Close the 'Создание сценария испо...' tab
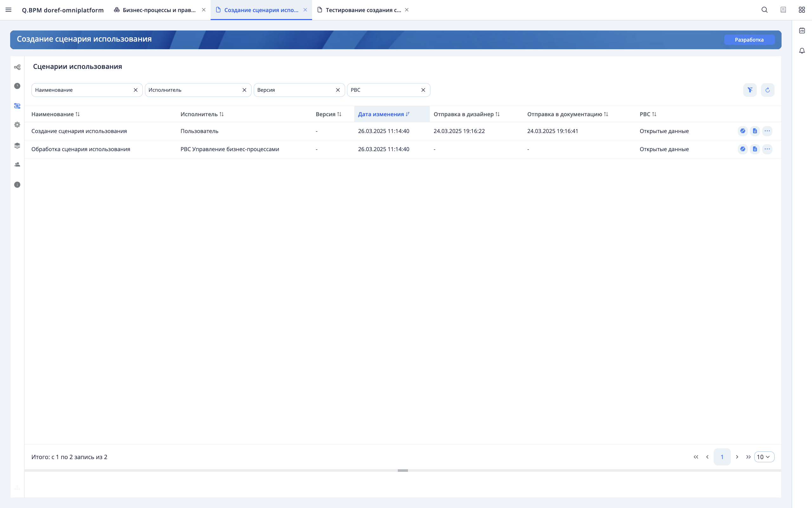 pos(305,10)
